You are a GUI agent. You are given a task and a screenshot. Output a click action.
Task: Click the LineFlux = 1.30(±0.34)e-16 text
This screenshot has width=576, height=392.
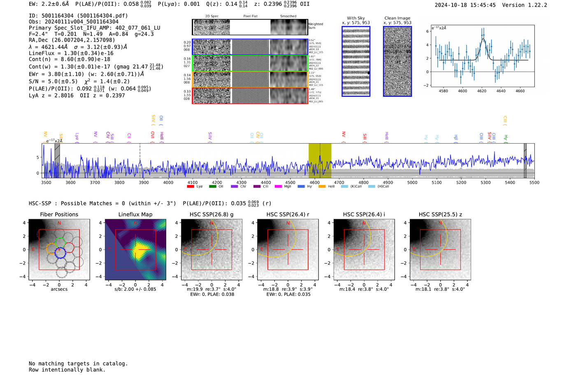[71, 53]
